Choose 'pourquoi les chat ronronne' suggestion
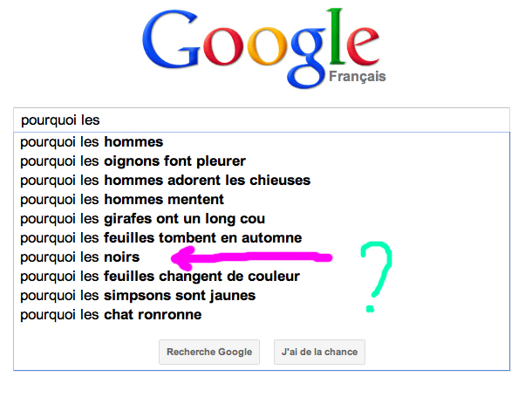532x397 pixels. point(111,314)
